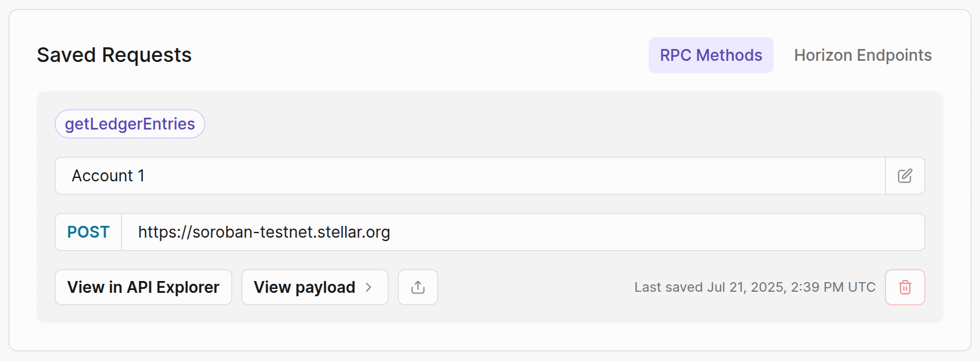Viewport: 980px width, 361px height.
Task: Click the Last saved timestamp text
Action: 754,287
